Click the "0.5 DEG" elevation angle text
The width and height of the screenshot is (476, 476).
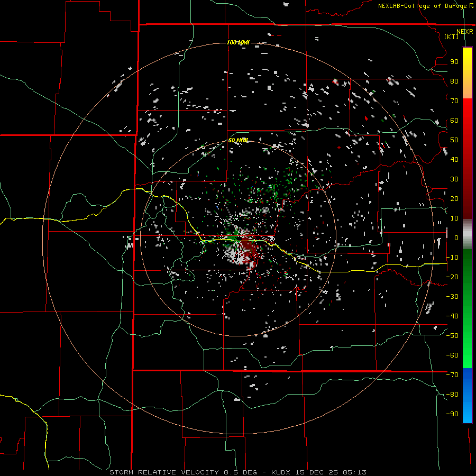240,472
